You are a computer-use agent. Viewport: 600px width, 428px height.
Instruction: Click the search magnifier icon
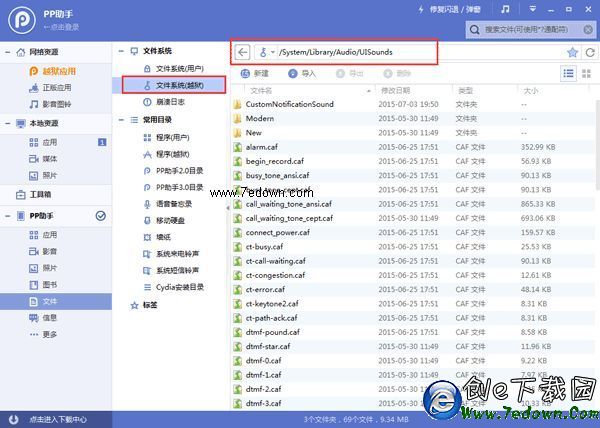[x=474, y=29]
